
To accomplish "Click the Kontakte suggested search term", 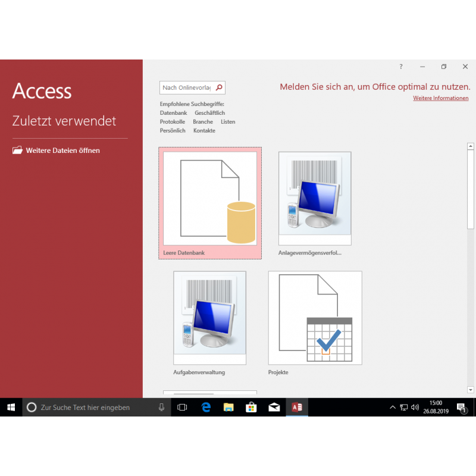I will pyautogui.click(x=205, y=130).
